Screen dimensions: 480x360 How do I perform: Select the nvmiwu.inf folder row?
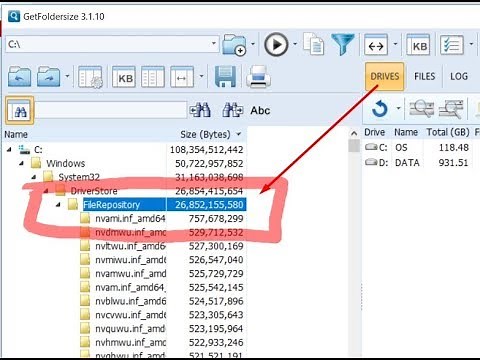pyautogui.click(x=130, y=260)
